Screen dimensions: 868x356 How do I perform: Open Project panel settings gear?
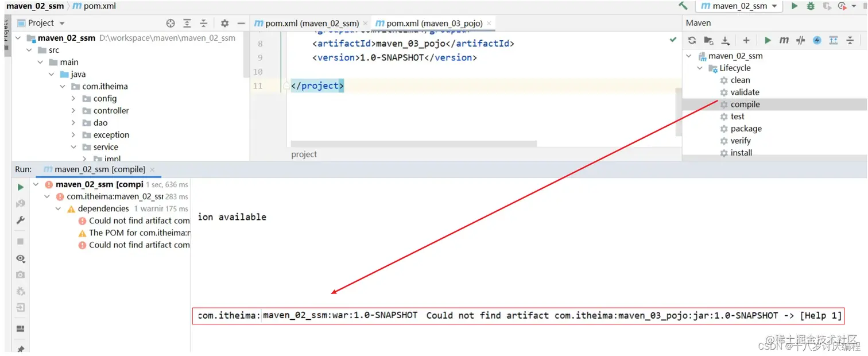coord(224,23)
